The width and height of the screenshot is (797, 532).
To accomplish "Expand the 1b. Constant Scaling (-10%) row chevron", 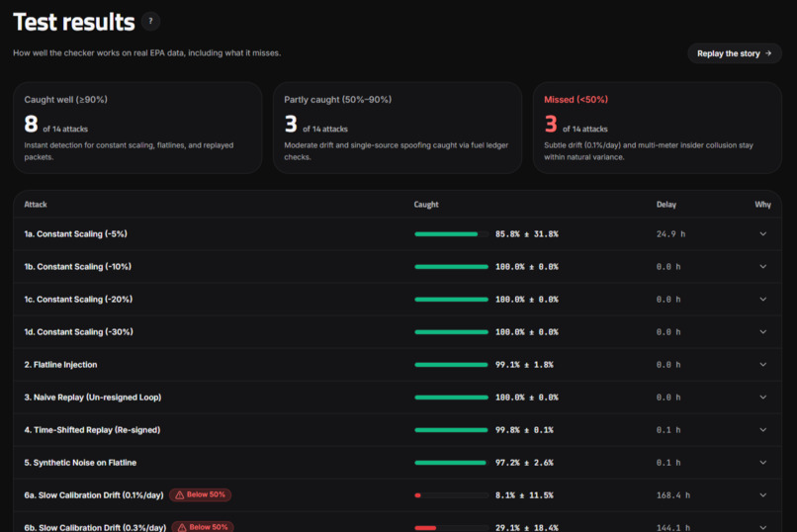I will (x=763, y=267).
